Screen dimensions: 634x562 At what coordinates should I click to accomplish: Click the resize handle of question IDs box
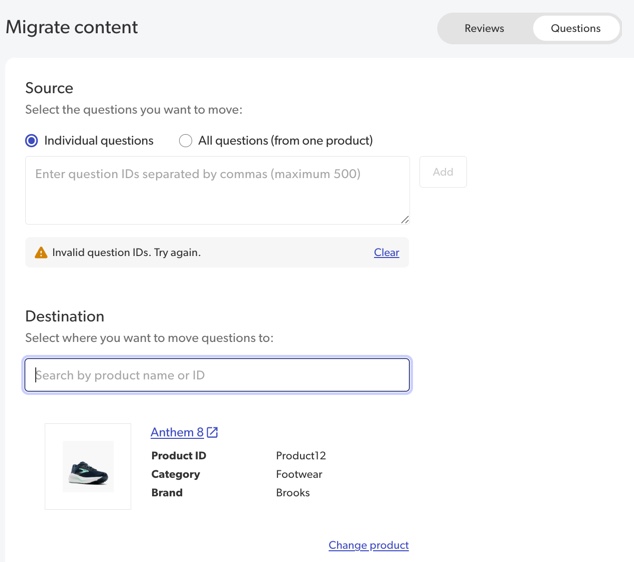405,220
